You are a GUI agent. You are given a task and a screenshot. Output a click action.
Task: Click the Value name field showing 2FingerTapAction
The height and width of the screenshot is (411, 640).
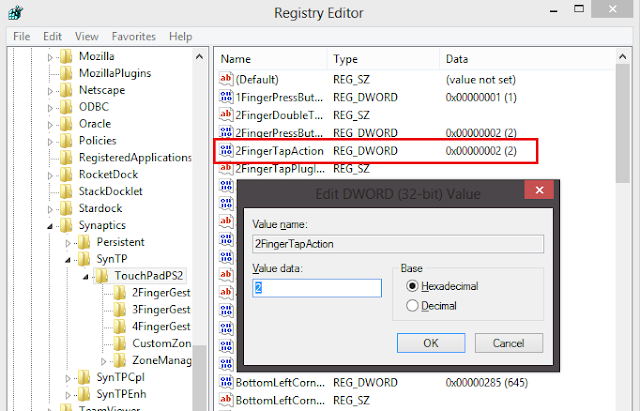coord(398,244)
